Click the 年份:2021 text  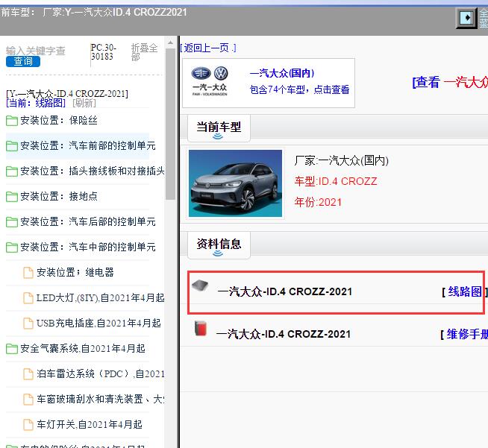tap(318, 203)
